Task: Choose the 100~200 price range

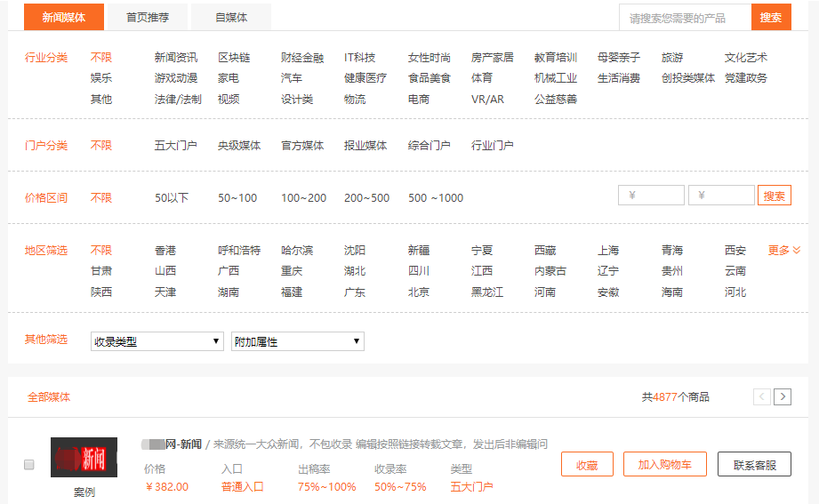Action: (x=303, y=197)
